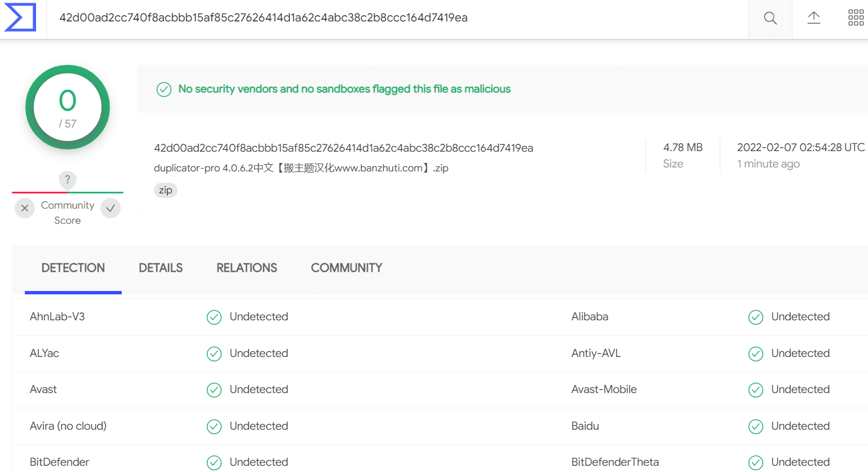Vote harmless with the checkmark community button
Viewport: 868px width, 472px height.
tap(110, 208)
